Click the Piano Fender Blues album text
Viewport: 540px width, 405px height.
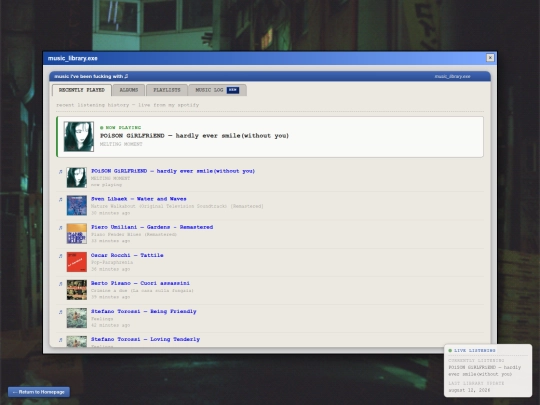click(x=134, y=234)
